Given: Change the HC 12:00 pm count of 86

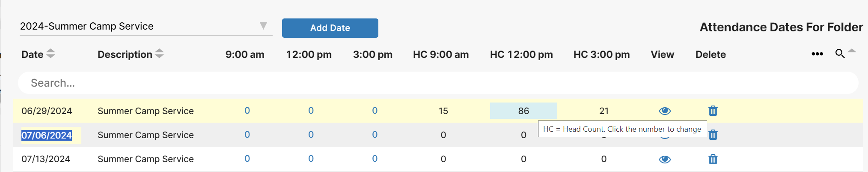Looking at the screenshot, I should (523, 111).
